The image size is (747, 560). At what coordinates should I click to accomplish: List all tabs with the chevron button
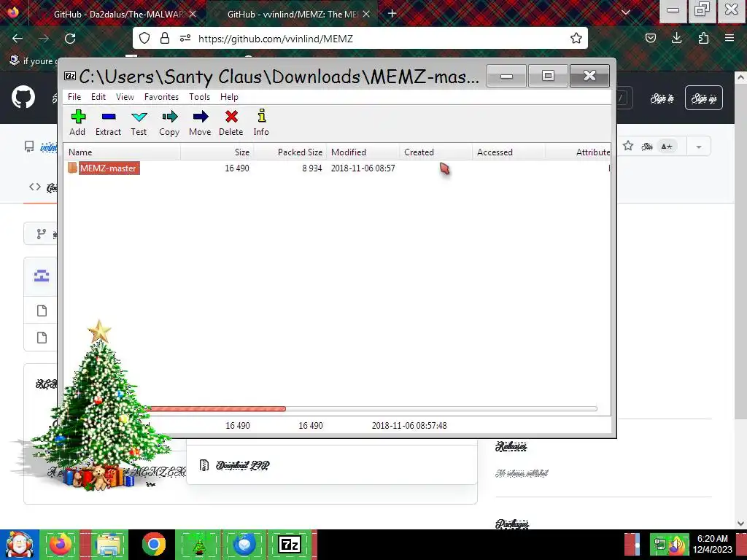point(626,12)
